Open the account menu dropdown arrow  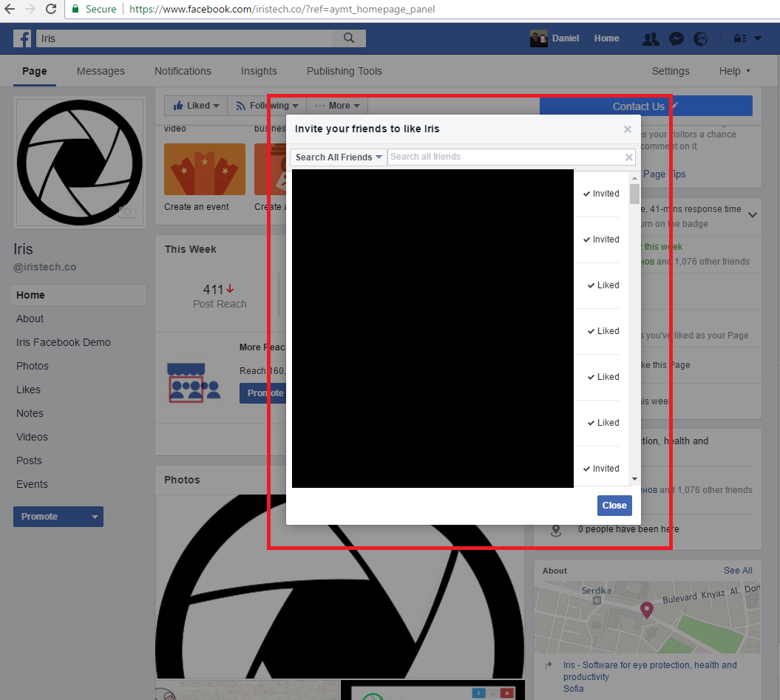[758, 38]
